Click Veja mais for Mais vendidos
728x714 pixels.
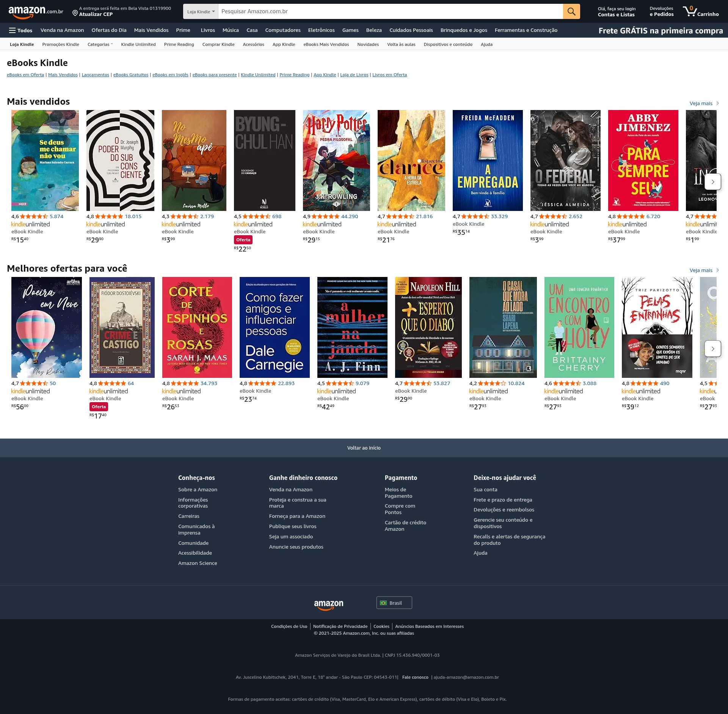click(704, 103)
